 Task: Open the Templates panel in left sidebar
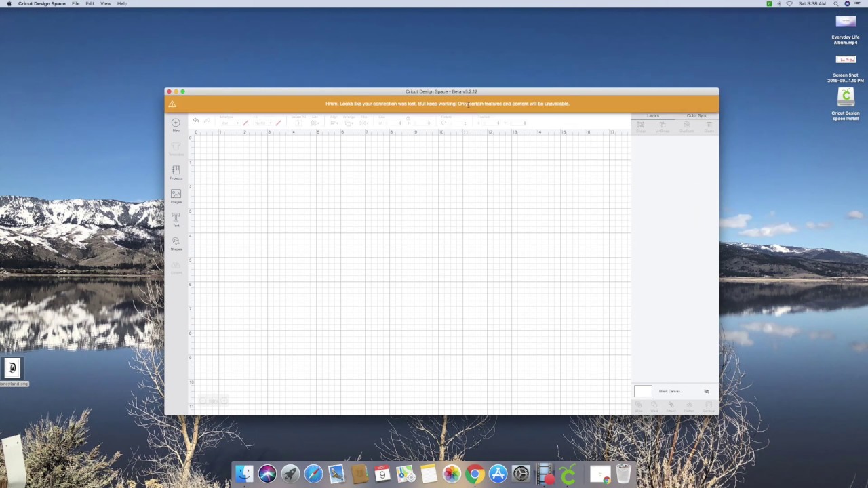coord(176,147)
